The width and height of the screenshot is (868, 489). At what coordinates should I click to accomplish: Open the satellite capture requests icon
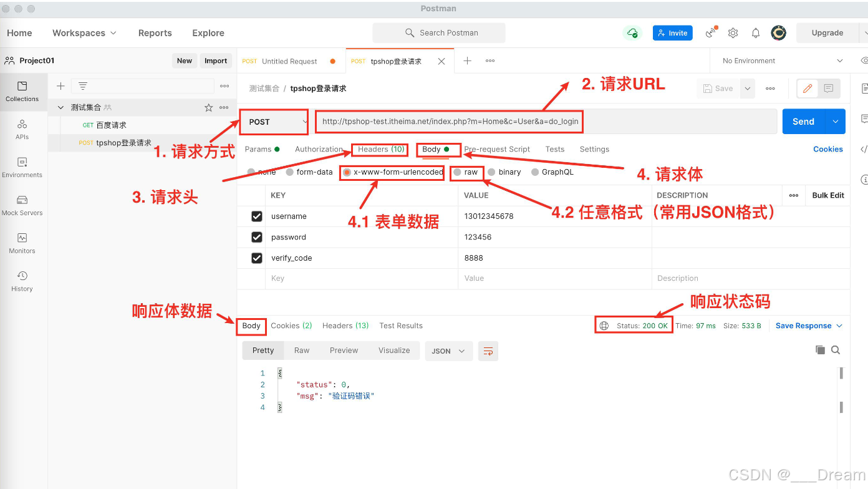tap(711, 33)
